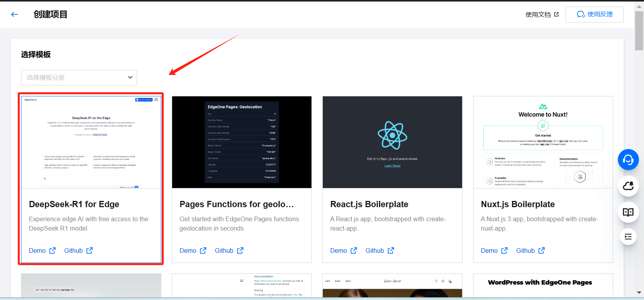Open Demo link for React.js Boilerplate

coord(338,250)
